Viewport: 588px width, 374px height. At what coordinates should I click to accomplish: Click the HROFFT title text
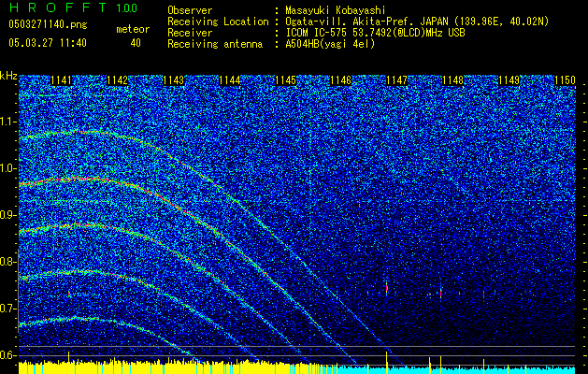pos(57,7)
